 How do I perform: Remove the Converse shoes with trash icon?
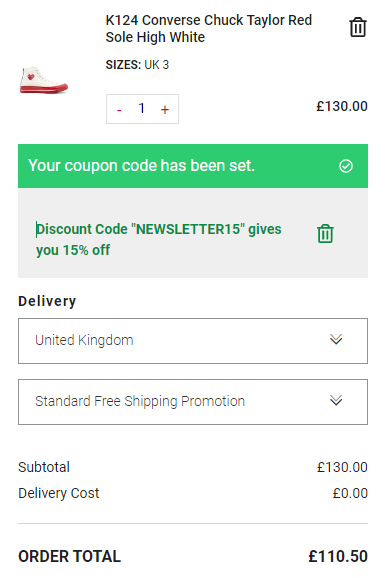[358, 27]
